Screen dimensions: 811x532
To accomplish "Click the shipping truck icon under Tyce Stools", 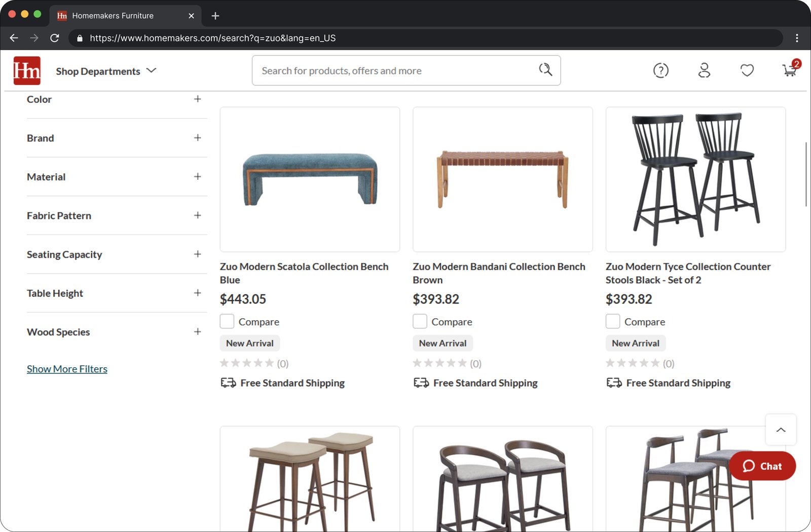I will (x=614, y=383).
